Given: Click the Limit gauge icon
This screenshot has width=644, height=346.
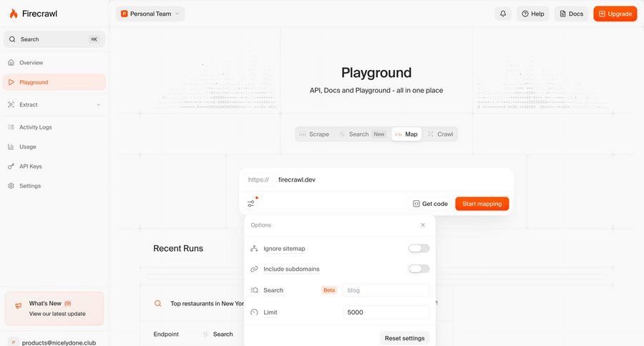Looking at the screenshot, I should coord(254,312).
